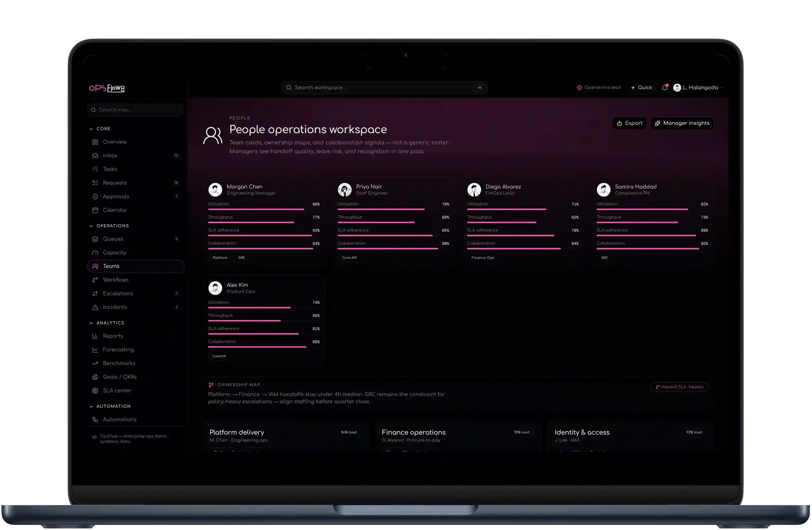Click the Overview grid icon in sidebar
Viewport: 812px width, 530px height.
pos(95,142)
